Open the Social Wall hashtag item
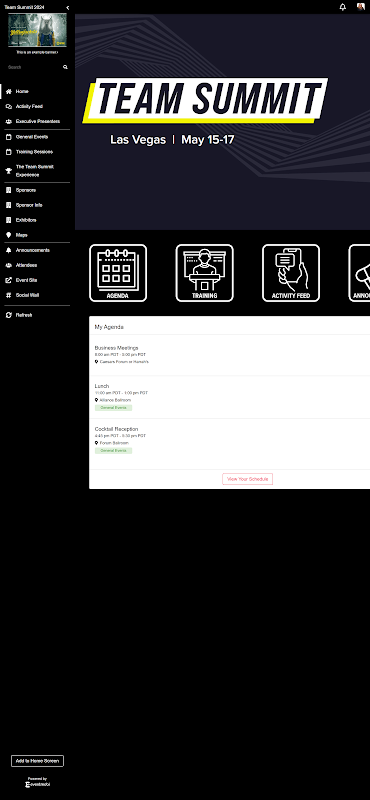 [x=35, y=295]
